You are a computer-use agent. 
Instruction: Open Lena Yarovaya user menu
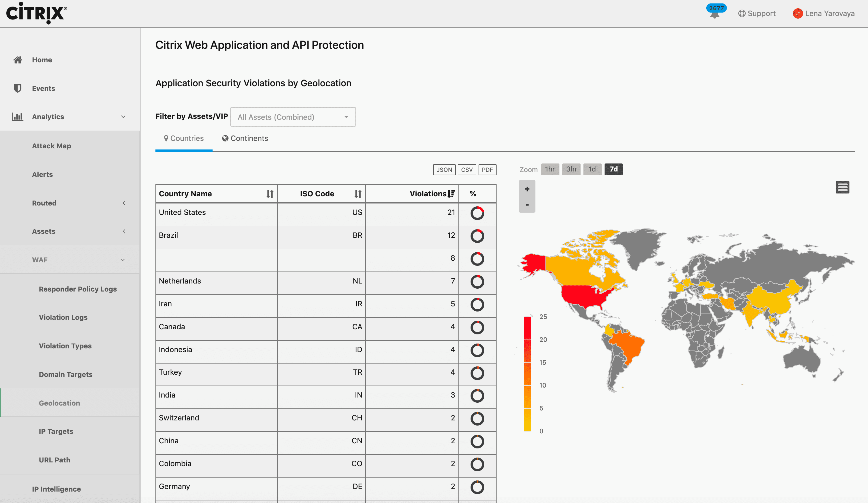[823, 13]
